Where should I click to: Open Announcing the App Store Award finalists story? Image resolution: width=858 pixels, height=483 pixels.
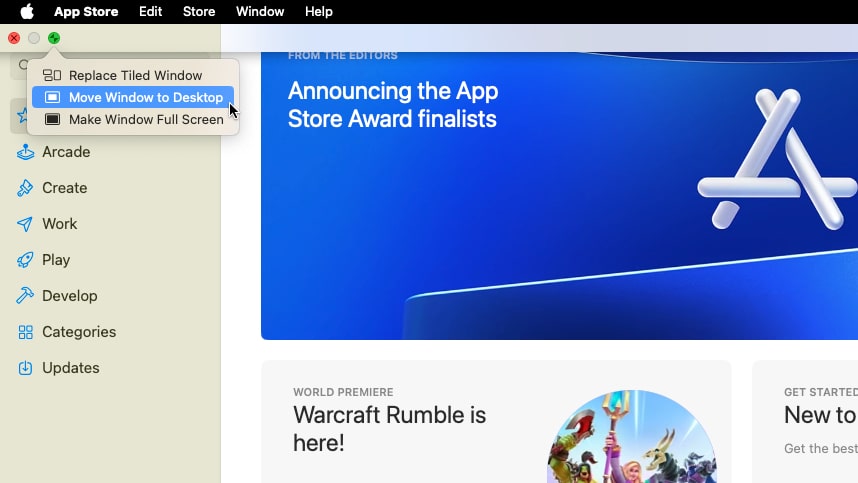(x=559, y=196)
